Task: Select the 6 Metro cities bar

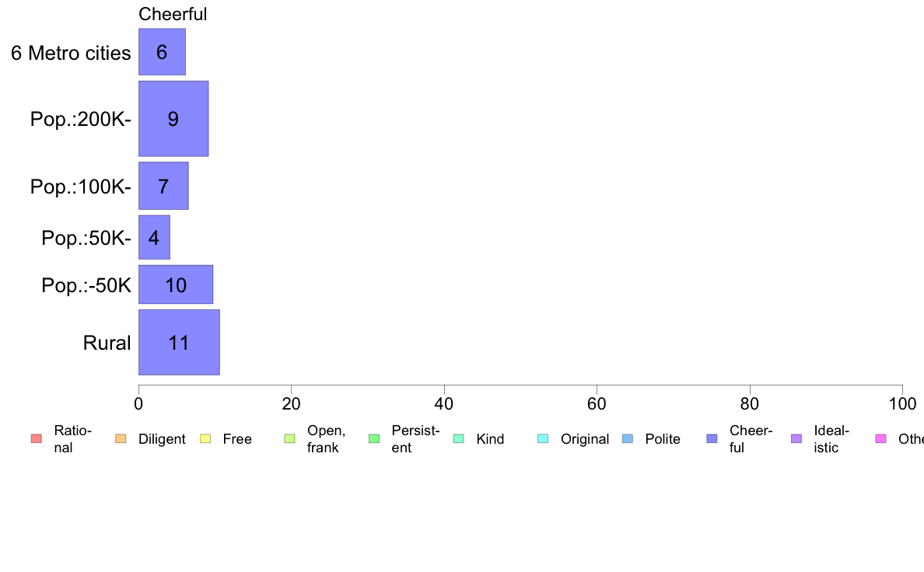Action: [x=162, y=52]
